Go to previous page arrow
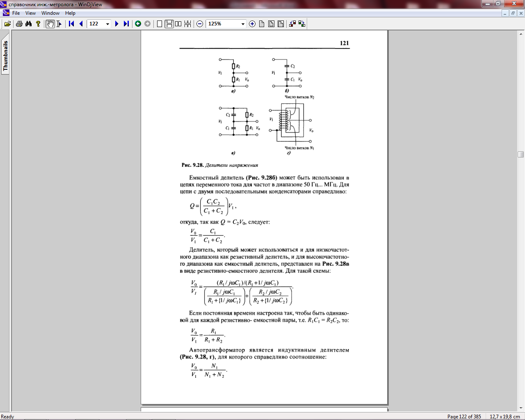525x420 pixels. tap(81, 24)
